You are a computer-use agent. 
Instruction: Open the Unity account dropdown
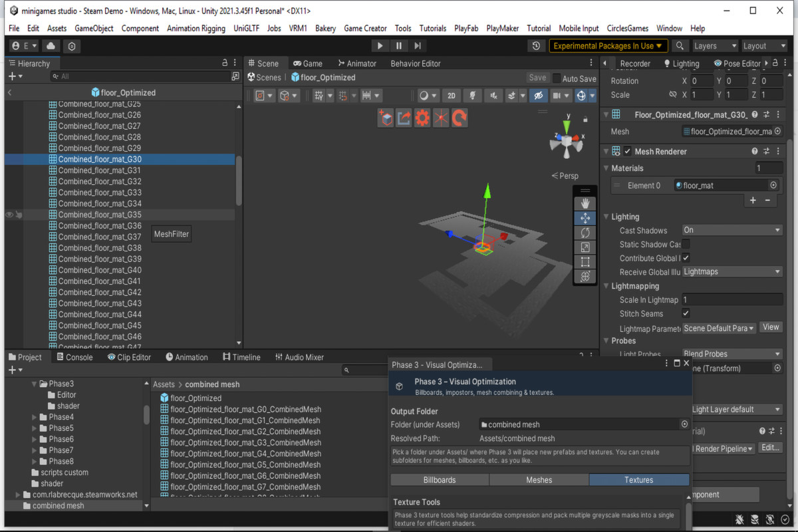click(x=25, y=46)
